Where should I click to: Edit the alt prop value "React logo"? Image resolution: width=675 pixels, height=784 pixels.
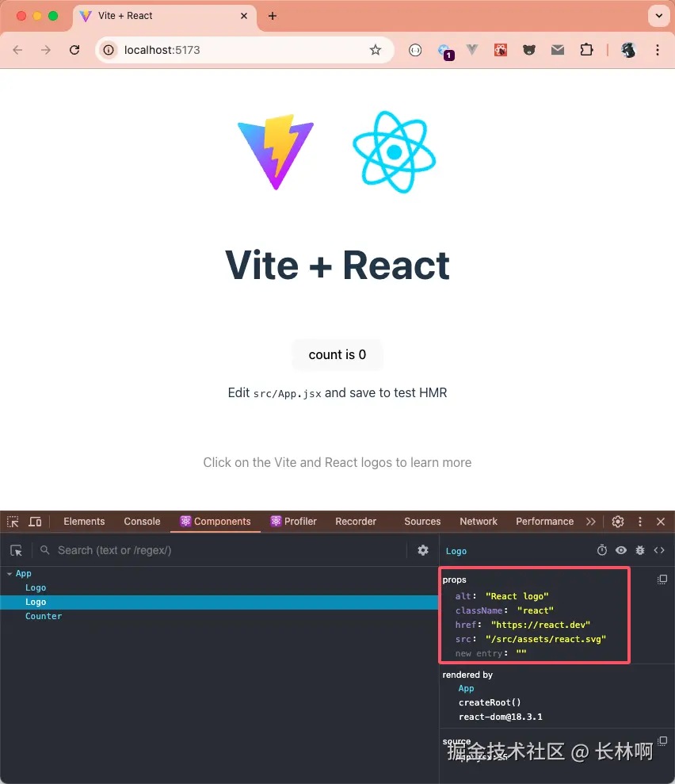pyautogui.click(x=517, y=596)
